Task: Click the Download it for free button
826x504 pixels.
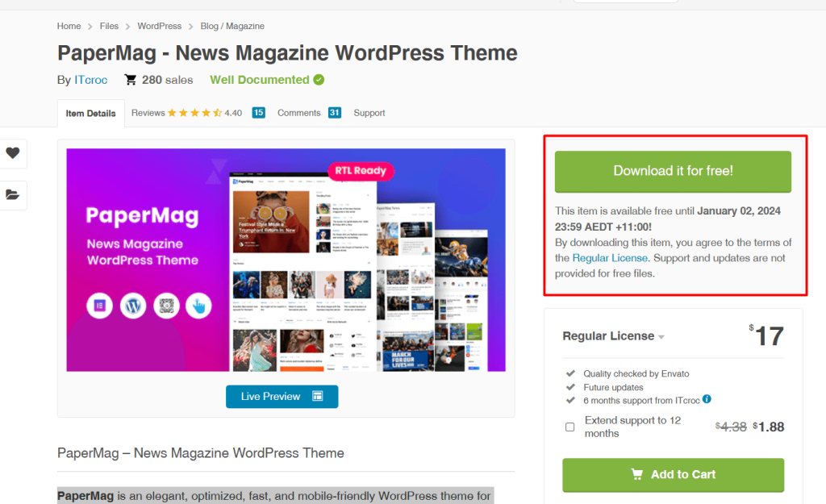Action: (x=673, y=171)
